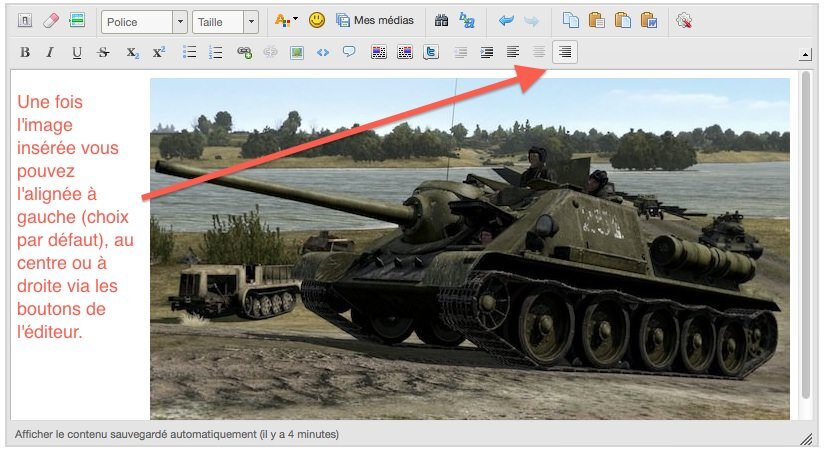Click the Twitter embed icon
Image resolution: width=826 pixels, height=453 pixels.
(x=431, y=52)
